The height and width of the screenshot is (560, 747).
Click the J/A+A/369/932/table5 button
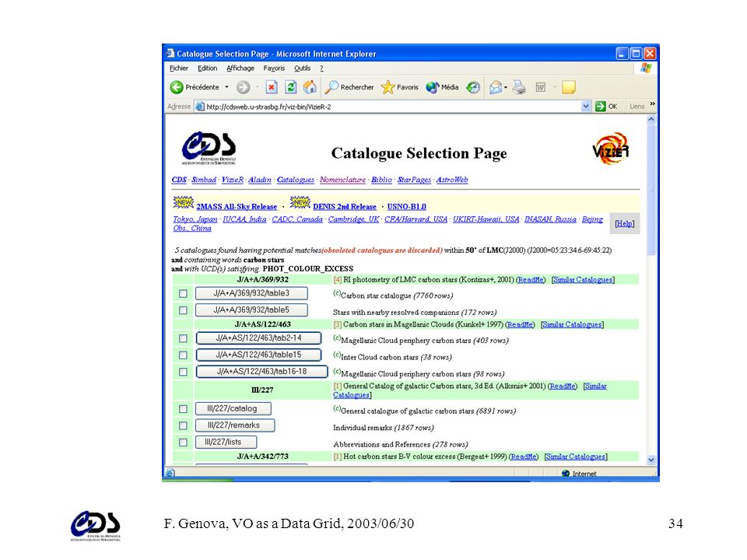click(251, 310)
